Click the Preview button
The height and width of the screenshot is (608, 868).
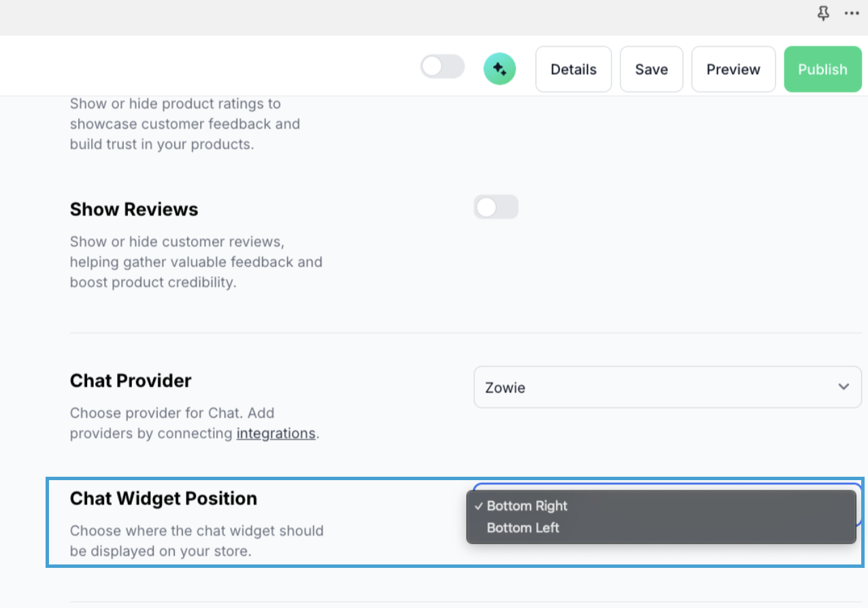point(733,69)
